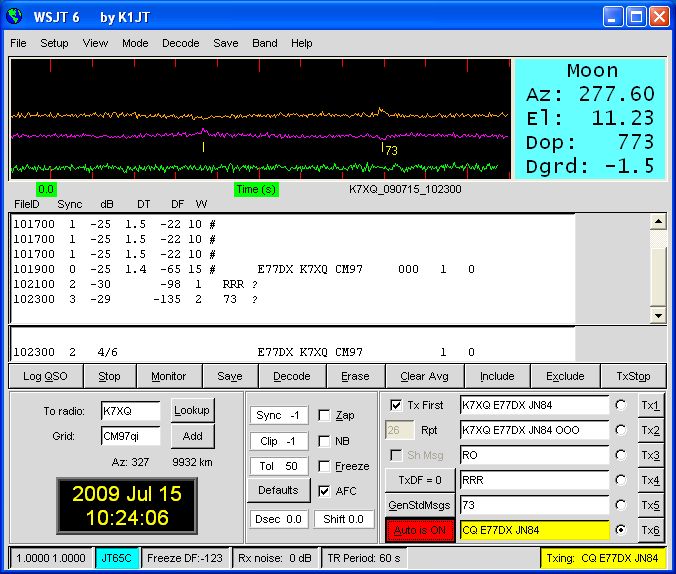Click the Tx3 button

[651, 455]
